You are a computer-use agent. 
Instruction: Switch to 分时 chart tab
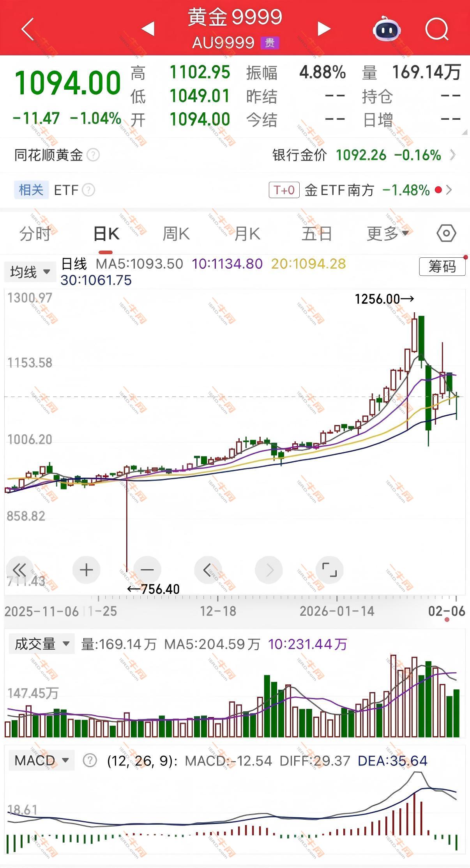[x=35, y=234]
